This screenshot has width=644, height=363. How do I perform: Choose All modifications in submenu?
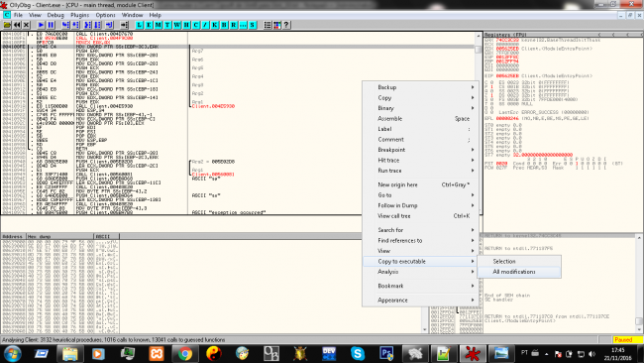519,272
